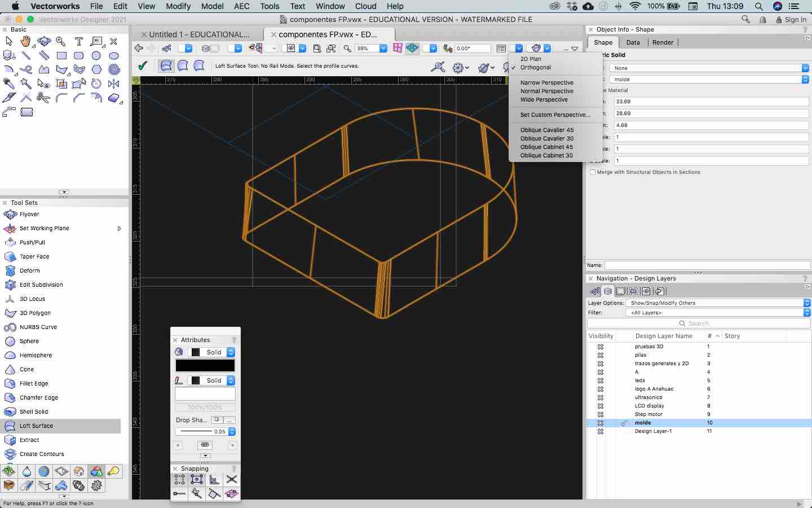Select the Fillet Edge tool
The width and height of the screenshot is (812, 508).
tap(34, 383)
